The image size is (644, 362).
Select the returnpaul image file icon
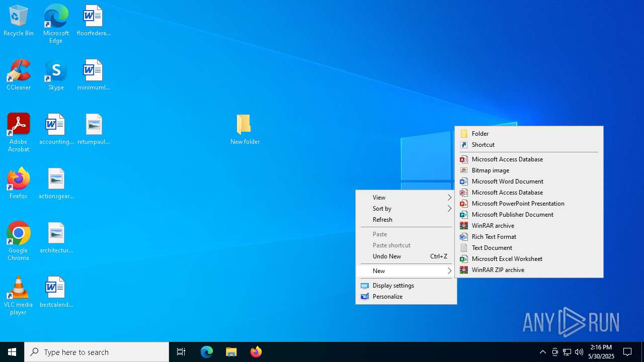(x=94, y=130)
